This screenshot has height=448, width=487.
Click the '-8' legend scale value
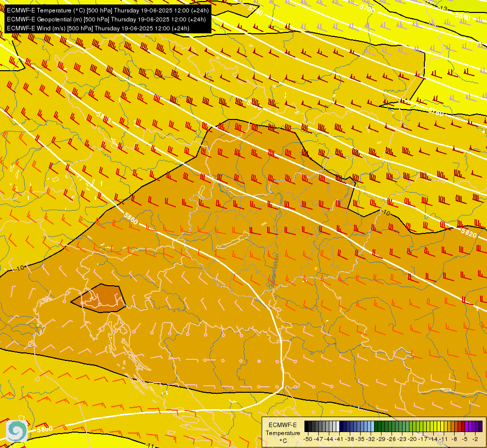pos(454,439)
